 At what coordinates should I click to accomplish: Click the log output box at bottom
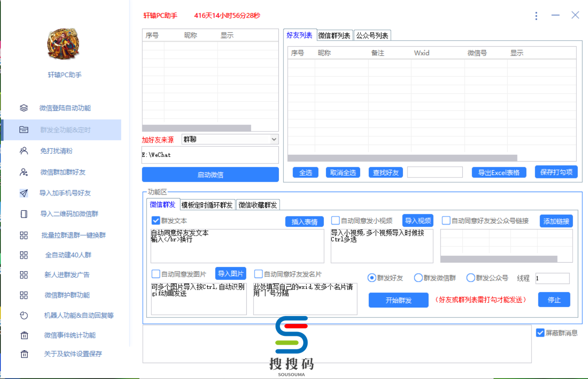[337, 344]
